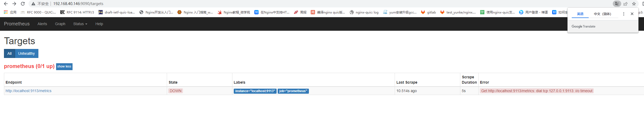
Task: Click the Labels column header
Action: (240, 82)
